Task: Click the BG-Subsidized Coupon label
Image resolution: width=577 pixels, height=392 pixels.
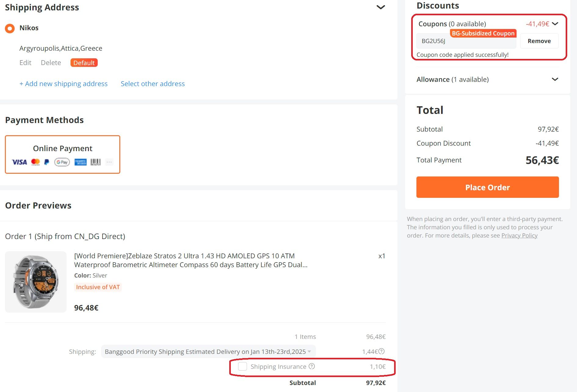Action: coord(483,33)
